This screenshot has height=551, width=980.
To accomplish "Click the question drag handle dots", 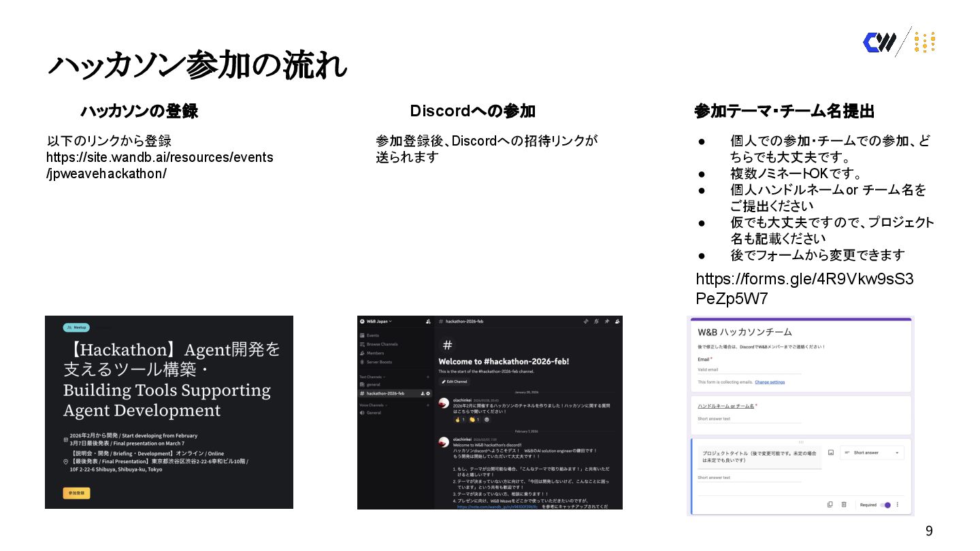I will (801, 442).
